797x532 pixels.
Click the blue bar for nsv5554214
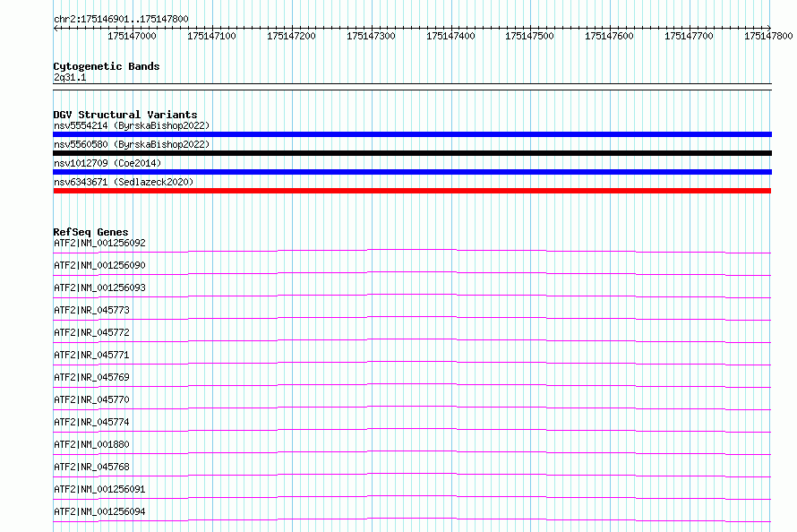coord(412,134)
